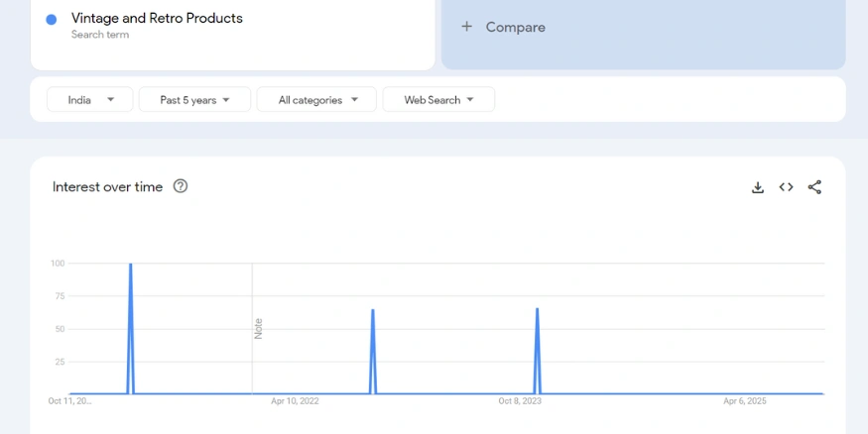Screen dimensions: 868x434
Task: Click the 100 y-axis value
Action: 58,264
